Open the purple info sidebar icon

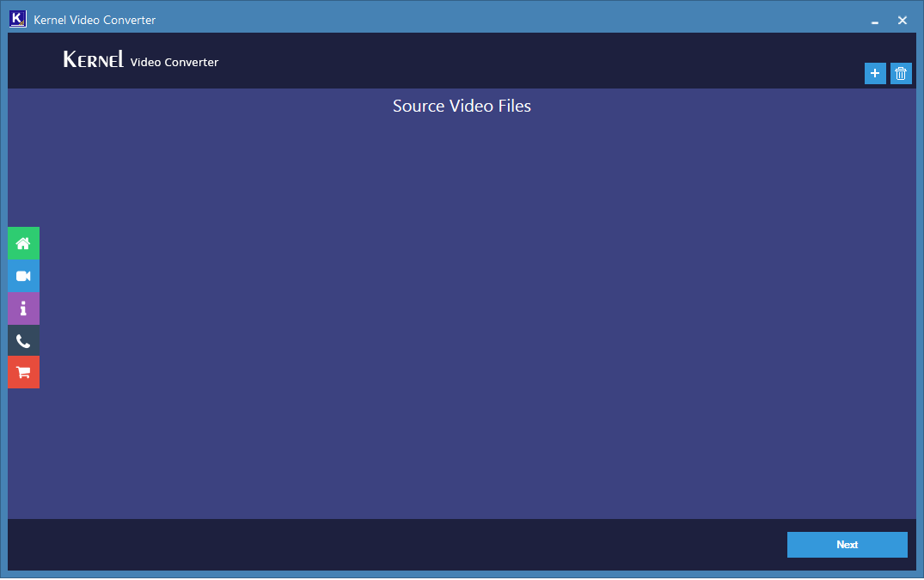[x=23, y=308]
